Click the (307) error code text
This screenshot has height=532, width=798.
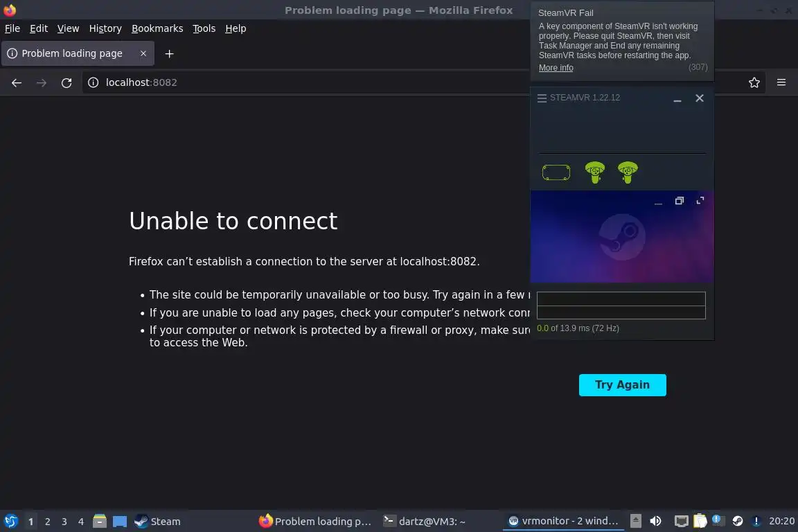[698, 67]
